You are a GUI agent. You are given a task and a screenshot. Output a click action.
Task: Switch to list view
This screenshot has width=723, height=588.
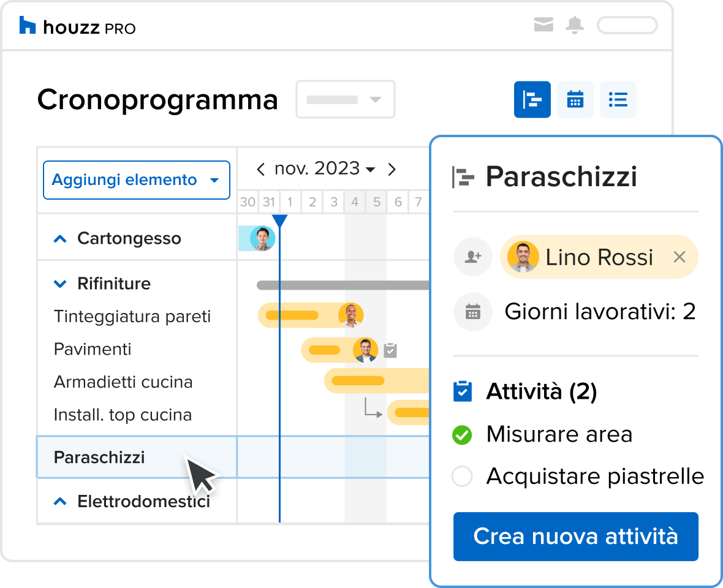tap(618, 99)
